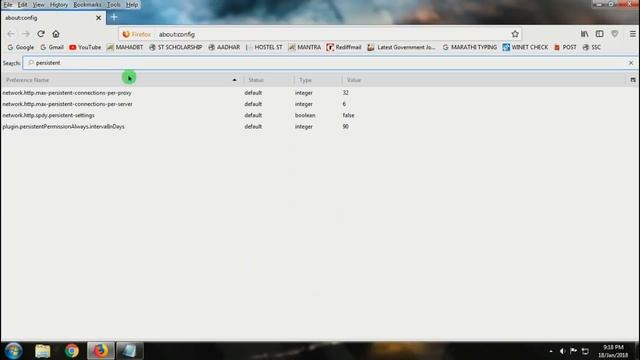
Task: Sort by Value column header
Action: point(485,80)
